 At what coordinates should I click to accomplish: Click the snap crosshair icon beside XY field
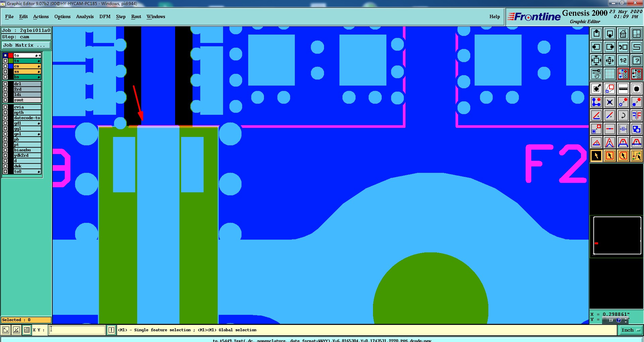(x=27, y=330)
